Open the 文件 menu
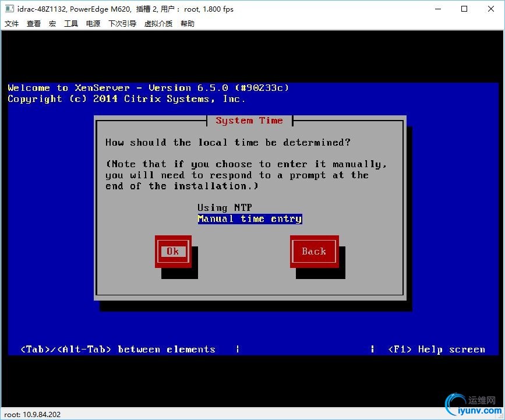 click(12, 23)
